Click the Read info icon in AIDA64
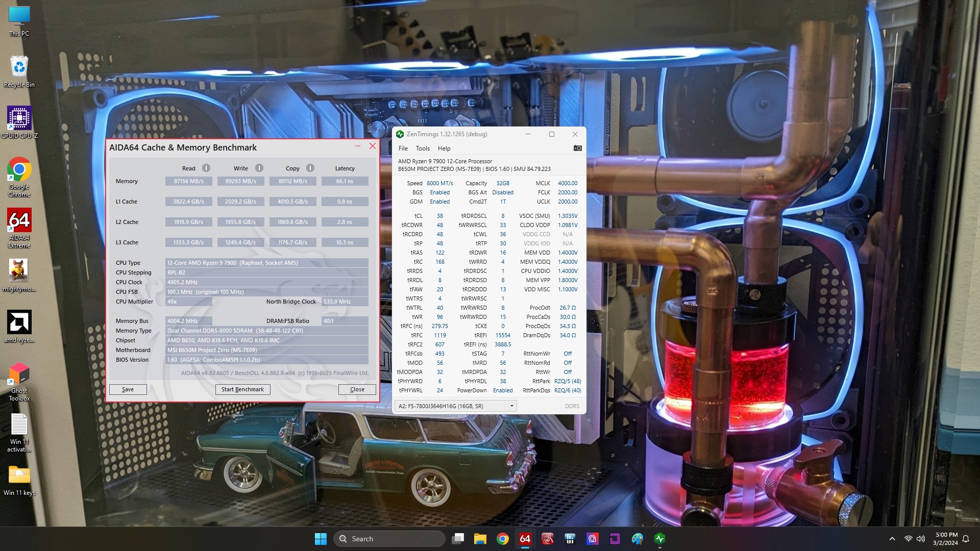Image resolution: width=980 pixels, height=551 pixels. [x=206, y=168]
